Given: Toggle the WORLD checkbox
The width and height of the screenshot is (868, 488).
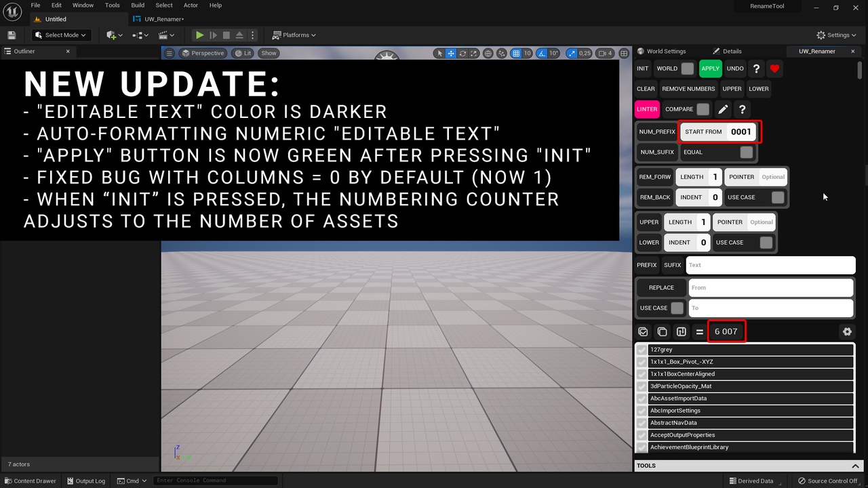Looking at the screenshot, I should 688,68.
